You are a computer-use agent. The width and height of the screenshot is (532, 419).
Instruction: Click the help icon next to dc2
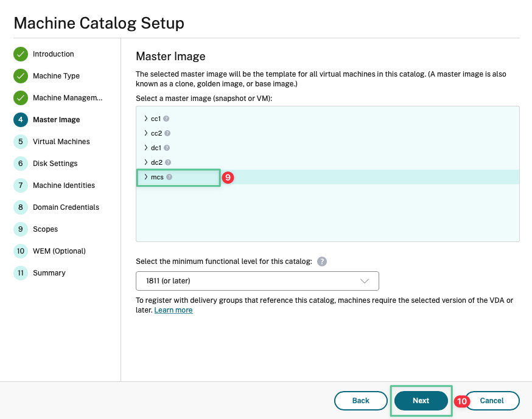pyautogui.click(x=167, y=162)
